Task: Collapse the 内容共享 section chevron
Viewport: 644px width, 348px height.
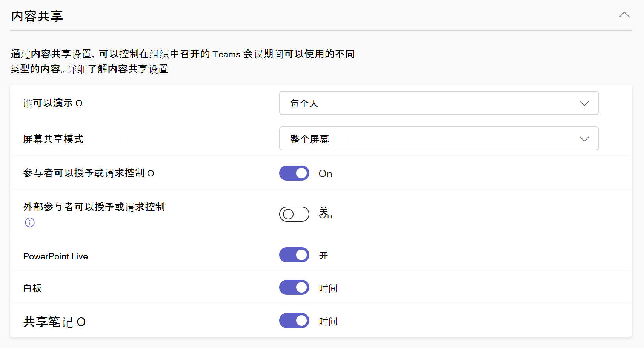Action: point(624,15)
